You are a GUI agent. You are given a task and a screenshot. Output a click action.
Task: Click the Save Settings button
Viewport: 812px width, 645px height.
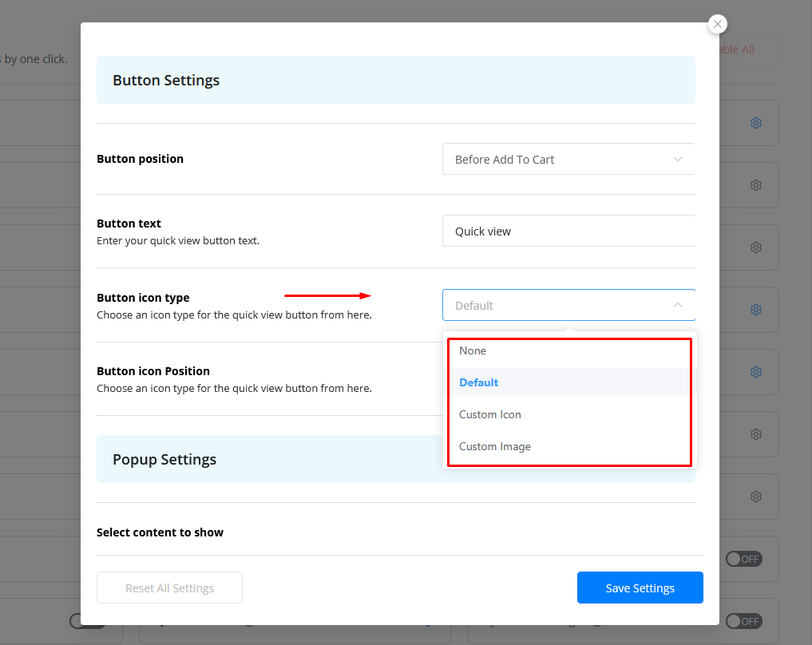click(640, 588)
